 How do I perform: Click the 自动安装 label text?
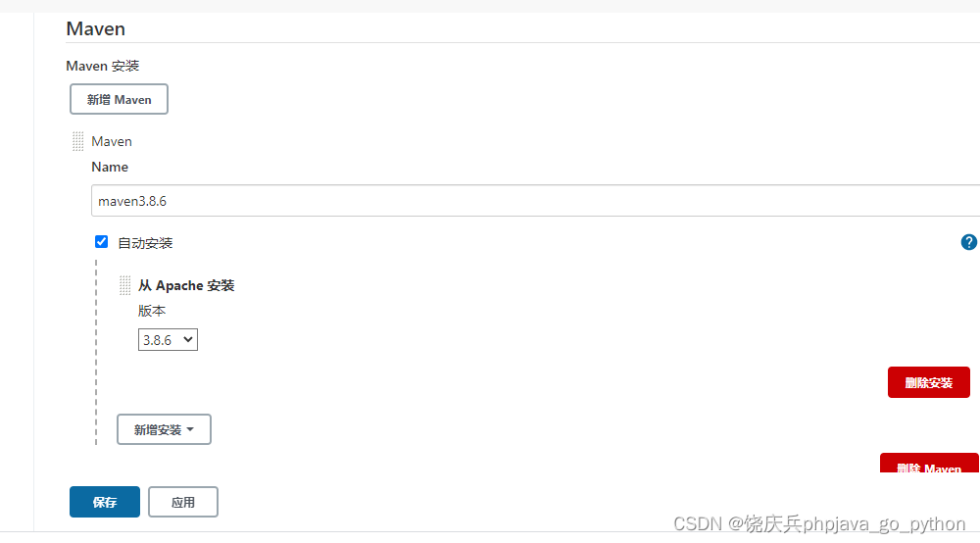coord(145,243)
